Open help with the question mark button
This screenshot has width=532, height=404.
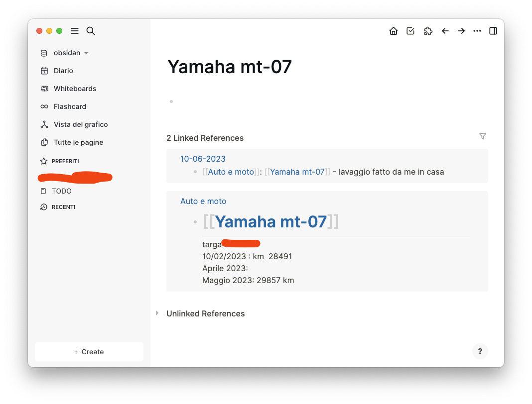pos(480,351)
